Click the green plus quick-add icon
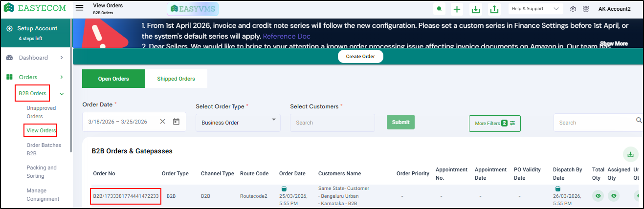 click(x=457, y=9)
